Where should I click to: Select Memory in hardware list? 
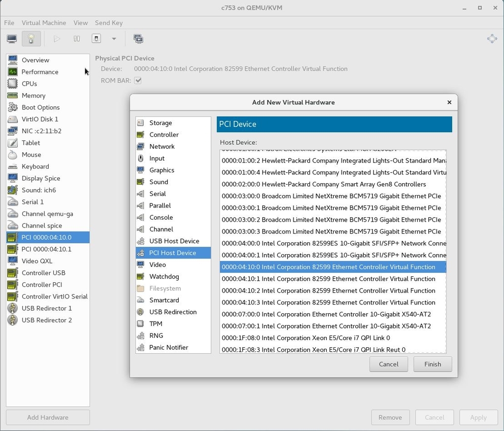[48, 96]
